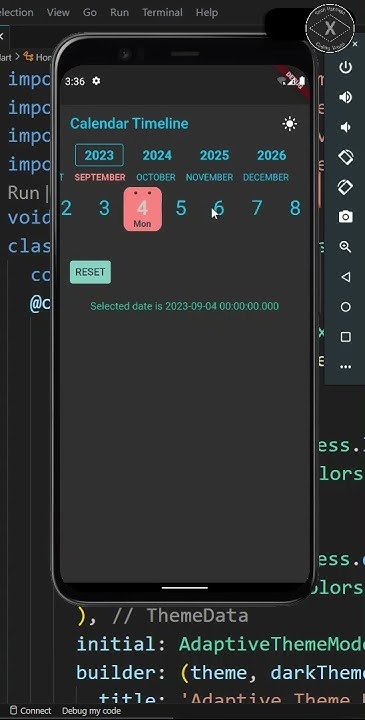Click the RESET button
The height and width of the screenshot is (720, 365).
tap(90, 272)
